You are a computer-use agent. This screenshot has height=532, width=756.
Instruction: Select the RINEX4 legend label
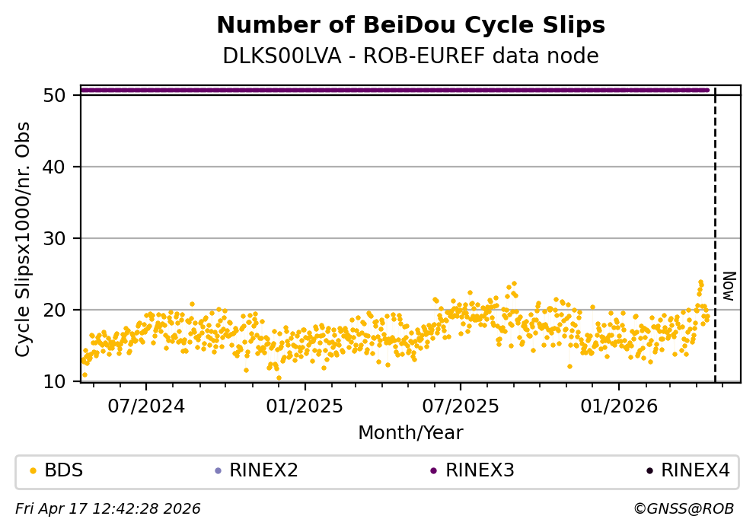coord(695,471)
